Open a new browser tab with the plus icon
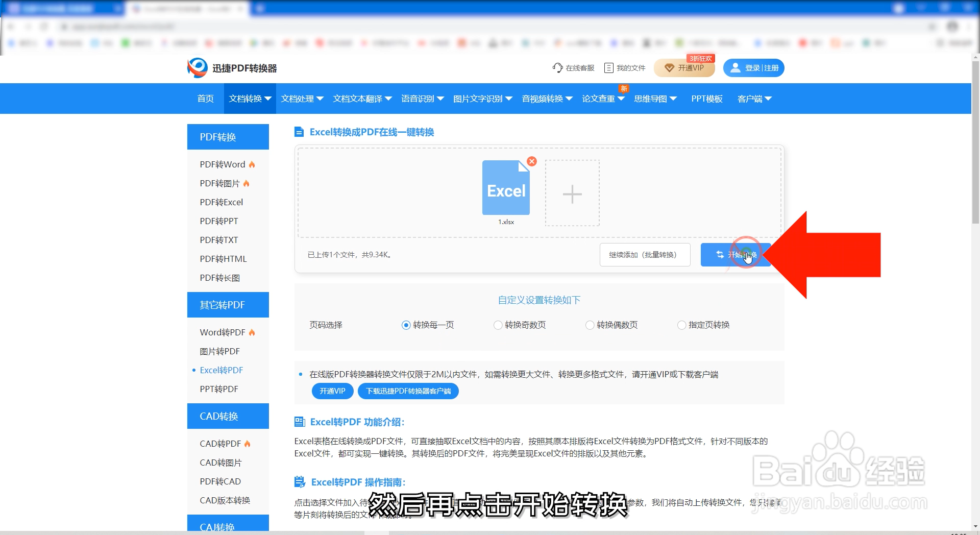This screenshot has height=535, width=980. [x=260, y=8]
